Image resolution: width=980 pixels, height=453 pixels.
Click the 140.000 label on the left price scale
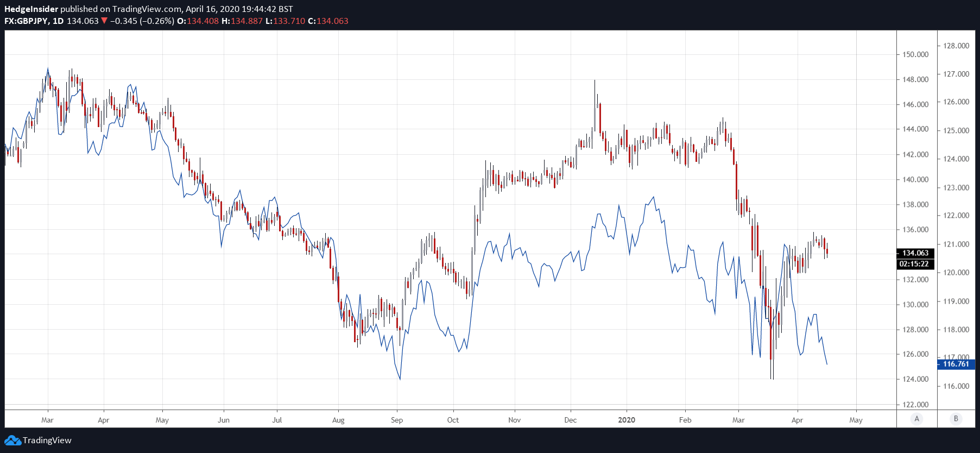click(915, 179)
